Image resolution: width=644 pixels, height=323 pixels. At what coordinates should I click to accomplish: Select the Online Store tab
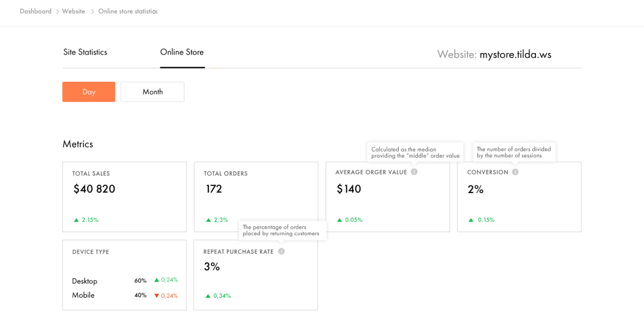[x=181, y=52]
